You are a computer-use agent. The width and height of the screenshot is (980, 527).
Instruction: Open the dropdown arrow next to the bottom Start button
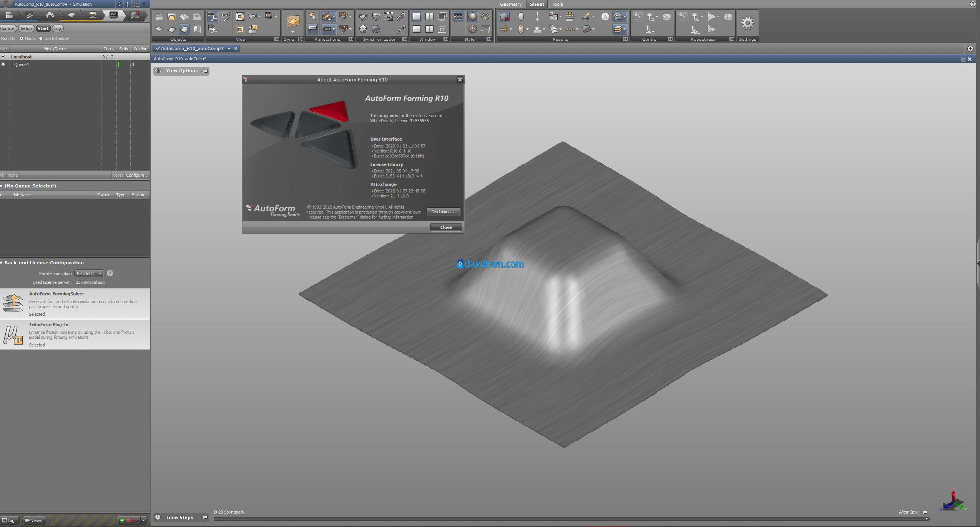click(x=143, y=520)
